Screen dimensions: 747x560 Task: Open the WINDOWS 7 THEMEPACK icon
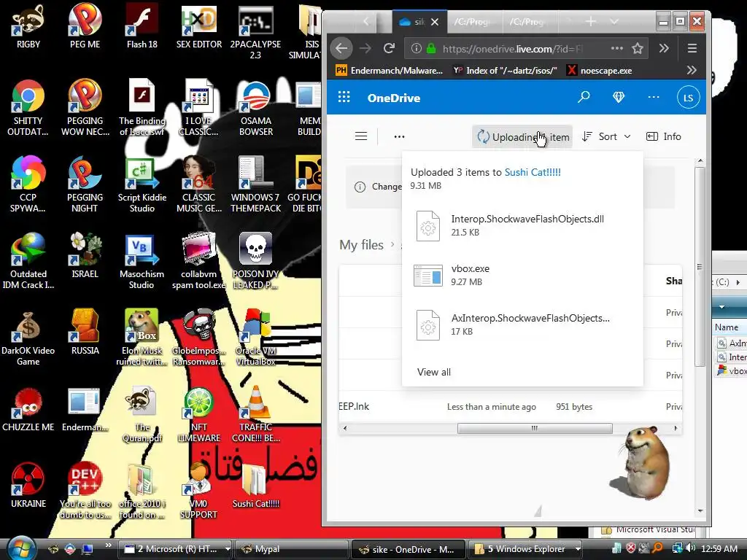click(256, 184)
